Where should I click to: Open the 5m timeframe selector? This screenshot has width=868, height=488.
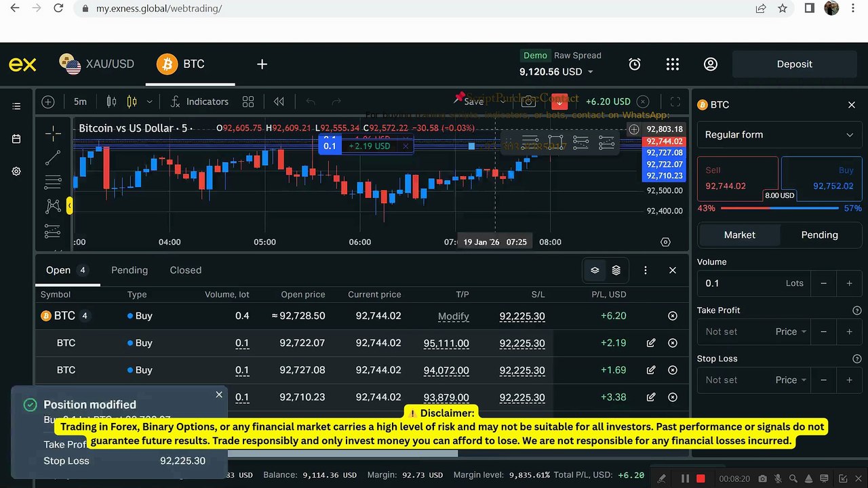[80, 102]
